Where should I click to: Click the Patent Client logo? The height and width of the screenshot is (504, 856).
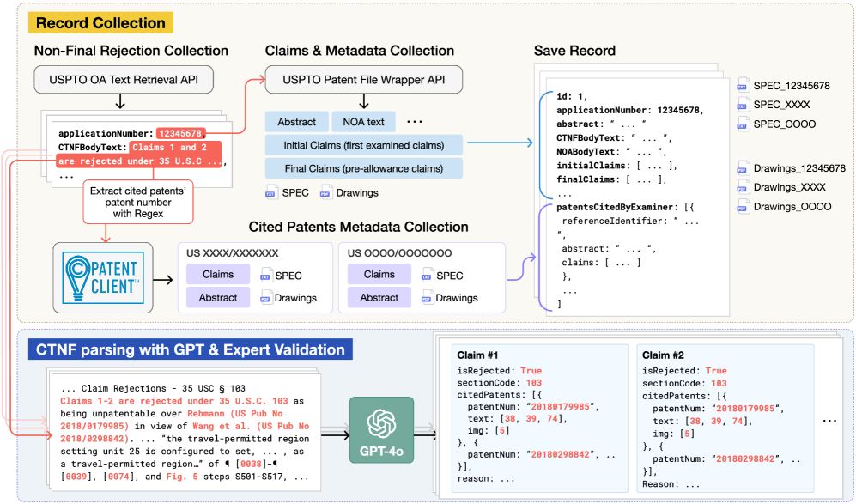pyautogui.click(x=103, y=277)
